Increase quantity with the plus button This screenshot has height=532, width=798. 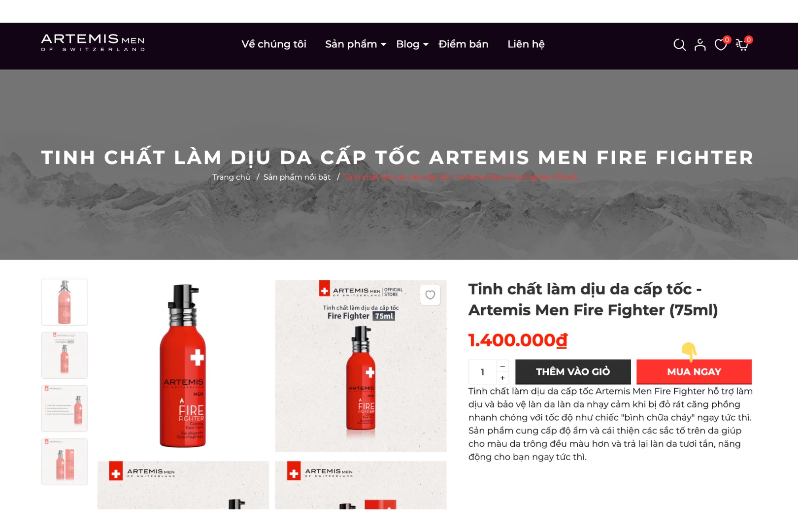point(502,378)
